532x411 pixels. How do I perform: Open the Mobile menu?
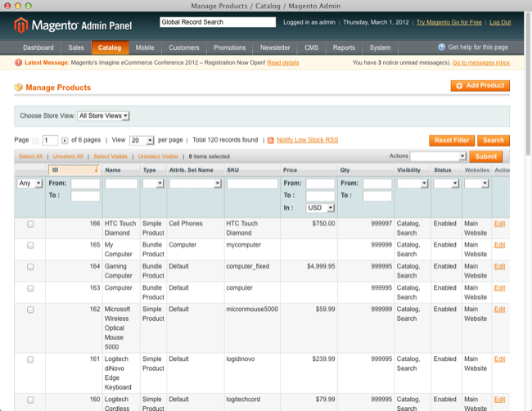145,47
